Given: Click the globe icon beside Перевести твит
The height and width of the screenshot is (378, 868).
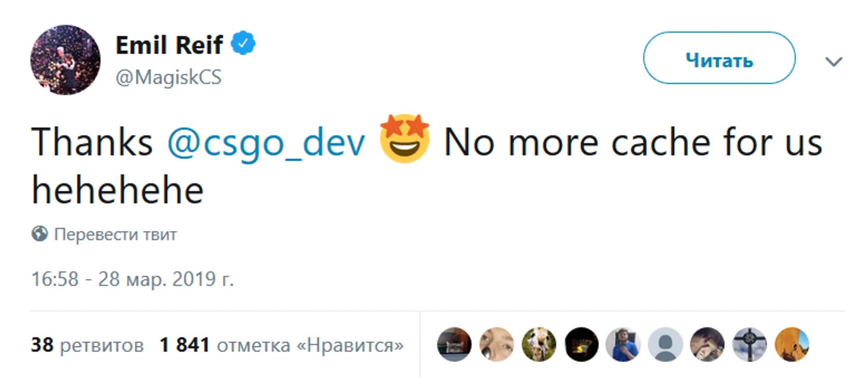Looking at the screenshot, I should 39,235.
